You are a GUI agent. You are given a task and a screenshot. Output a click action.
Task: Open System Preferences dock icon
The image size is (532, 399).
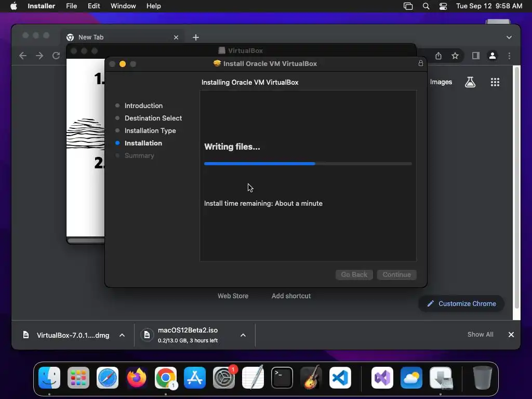(224, 378)
